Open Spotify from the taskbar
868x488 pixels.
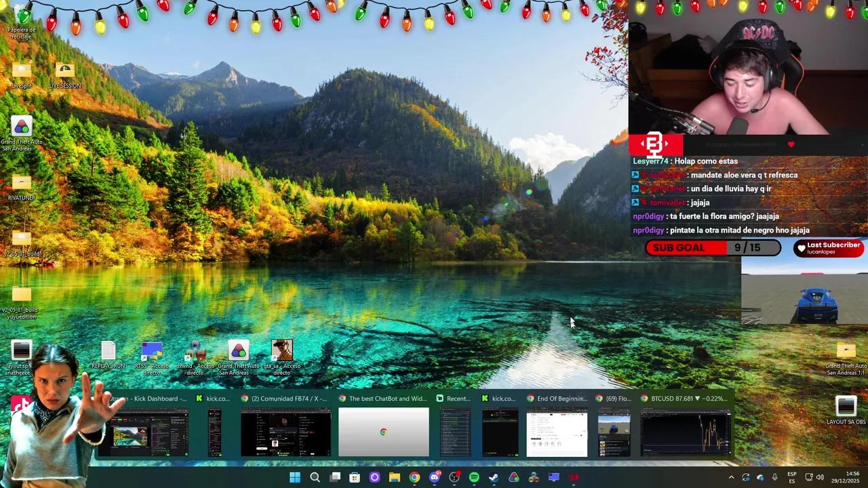[473, 478]
